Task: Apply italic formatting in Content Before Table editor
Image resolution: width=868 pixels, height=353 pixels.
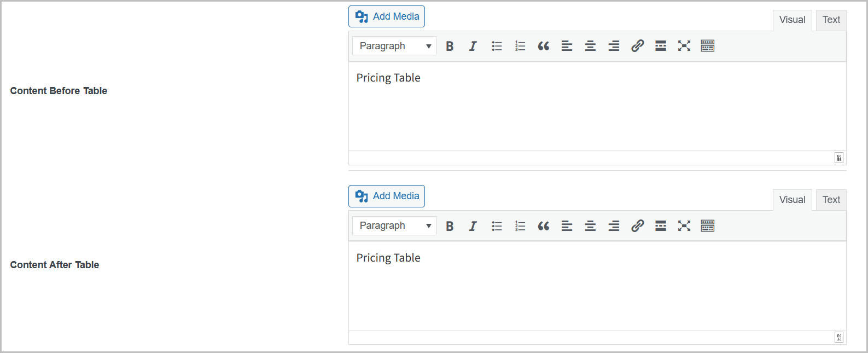Action: coord(473,46)
